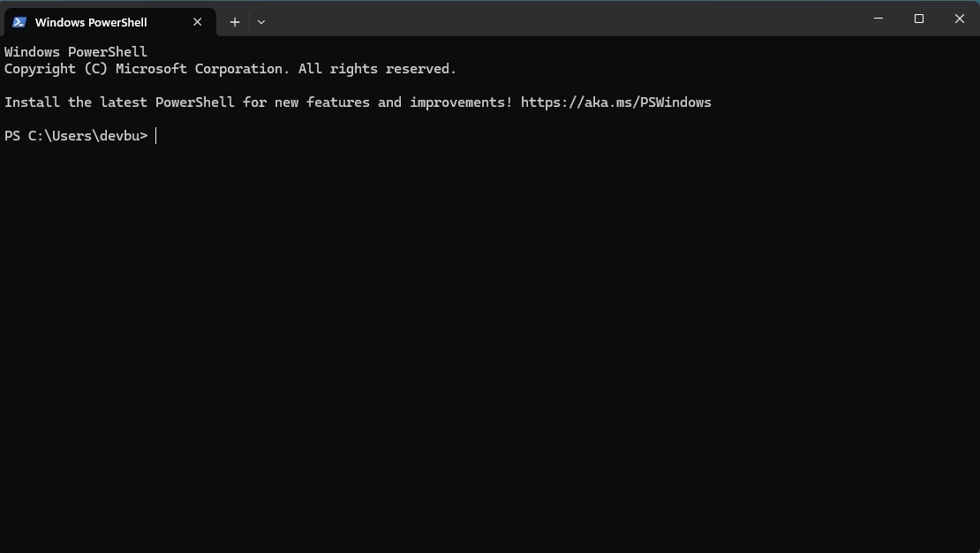Click the Microsoft copyright notice line

[x=230, y=68]
